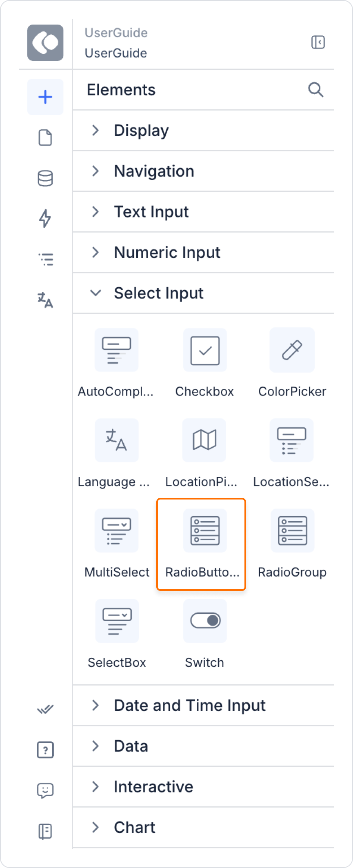Expand the Display category
353x868 pixels.
203,131
